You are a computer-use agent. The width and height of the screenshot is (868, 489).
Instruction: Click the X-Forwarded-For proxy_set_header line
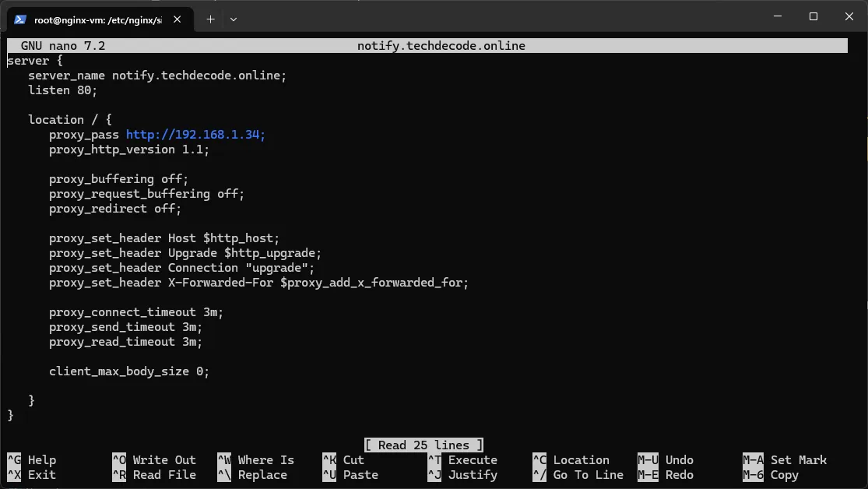(258, 283)
